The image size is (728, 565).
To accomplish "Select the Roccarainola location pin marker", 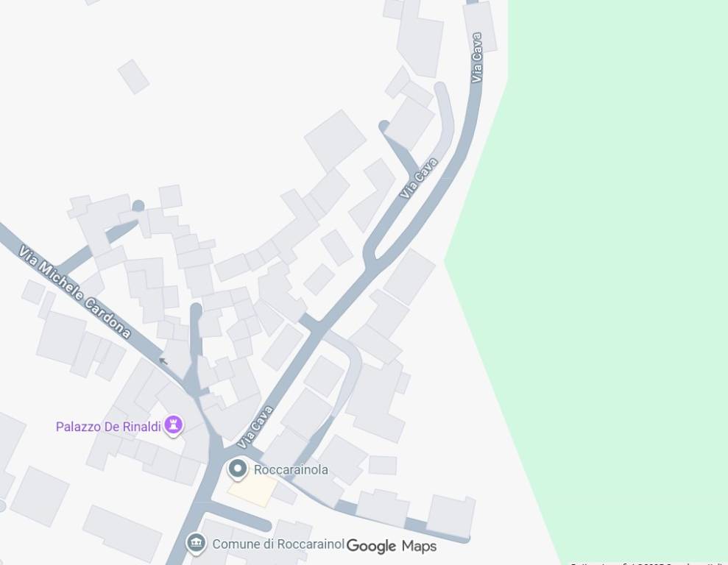I will pos(237,469).
